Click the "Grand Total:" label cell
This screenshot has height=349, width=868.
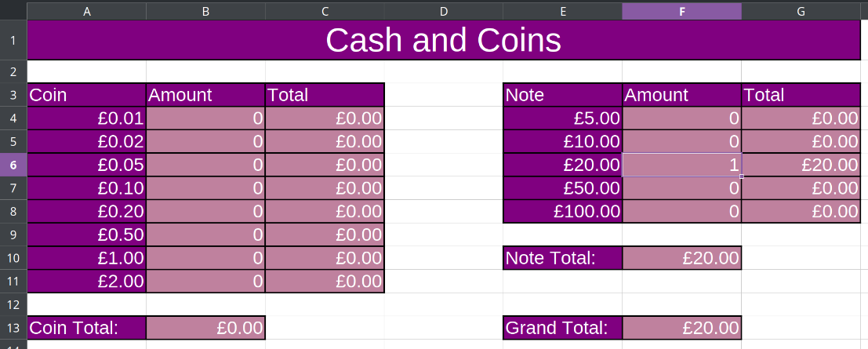(x=562, y=328)
